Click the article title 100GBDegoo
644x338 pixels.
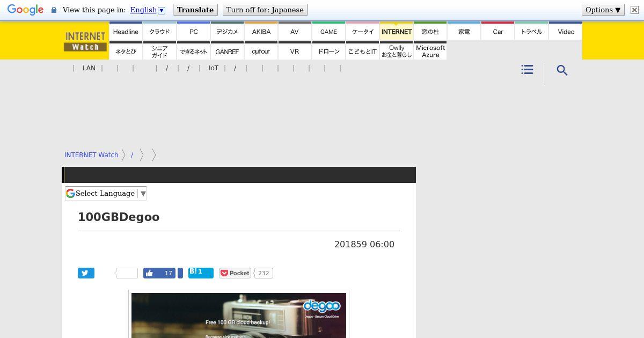point(119,217)
